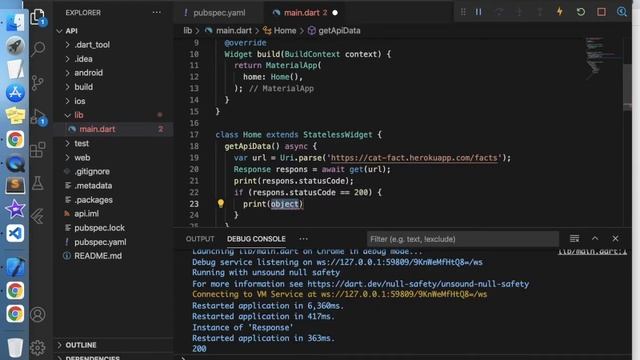Open the Source Control view

click(38, 83)
